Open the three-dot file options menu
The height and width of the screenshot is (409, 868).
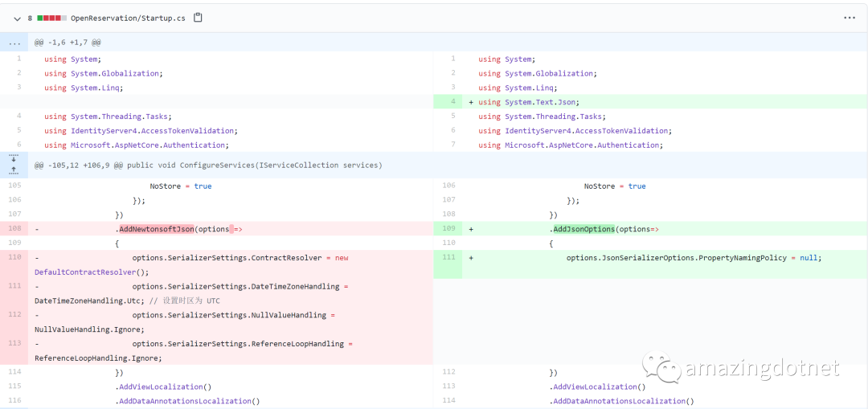850,18
